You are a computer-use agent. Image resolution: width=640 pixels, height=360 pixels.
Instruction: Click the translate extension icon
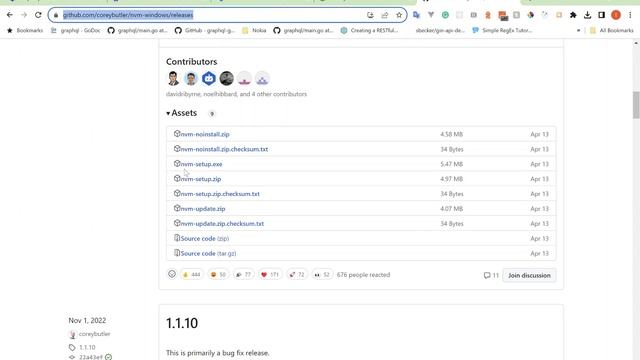click(x=416, y=15)
